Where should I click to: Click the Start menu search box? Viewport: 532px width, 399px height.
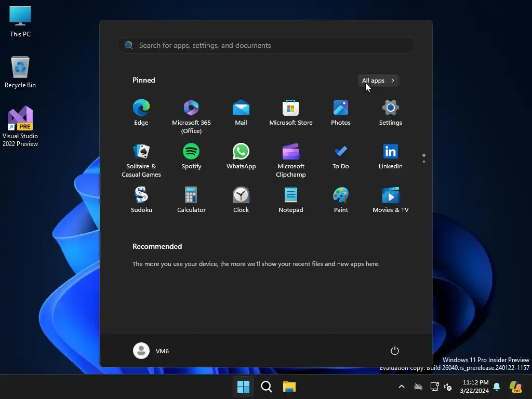pyautogui.click(x=265, y=46)
